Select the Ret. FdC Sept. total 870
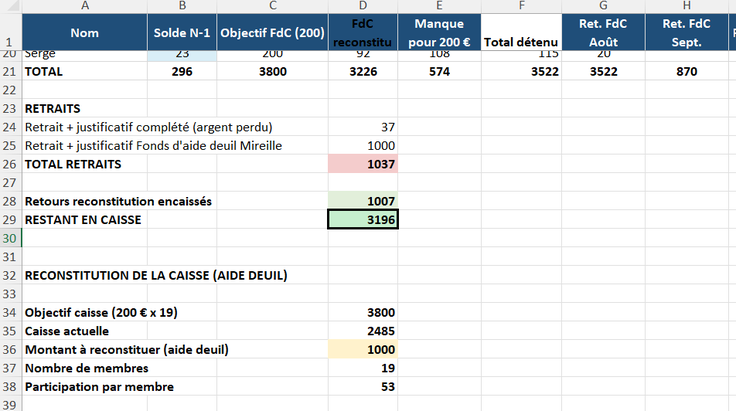Screen dimensions: 736x411 tap(687, 72)
